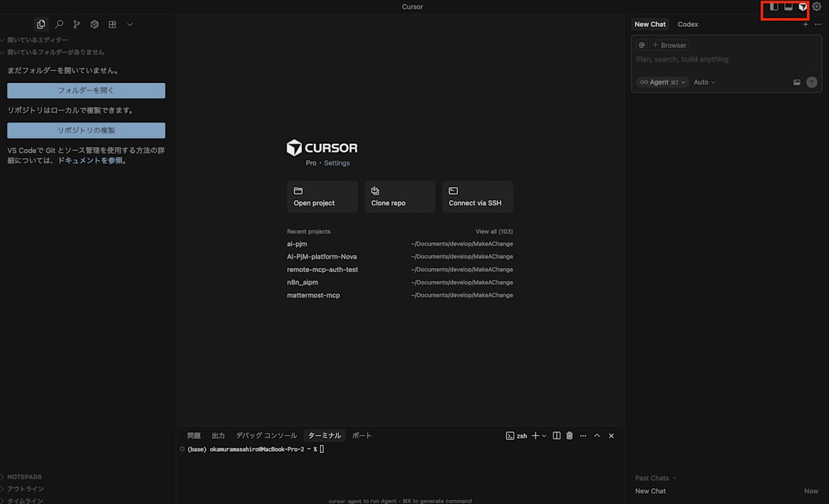Switch to the Codex tab
The width and height of the screenshot is (829, 504).
coord(688,24)
